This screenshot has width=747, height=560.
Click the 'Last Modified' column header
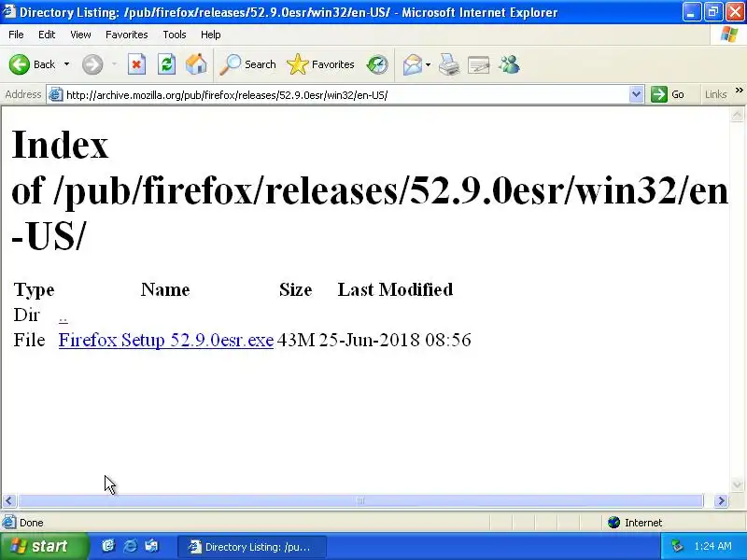(395, 289)
